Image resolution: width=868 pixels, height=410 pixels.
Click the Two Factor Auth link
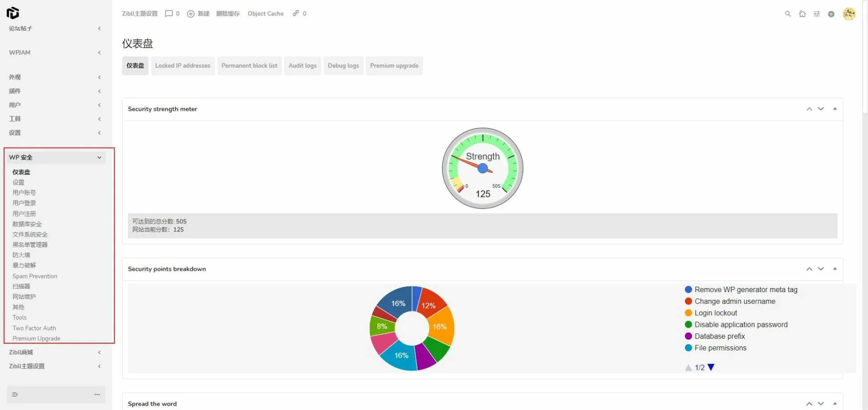pos(34,328)
